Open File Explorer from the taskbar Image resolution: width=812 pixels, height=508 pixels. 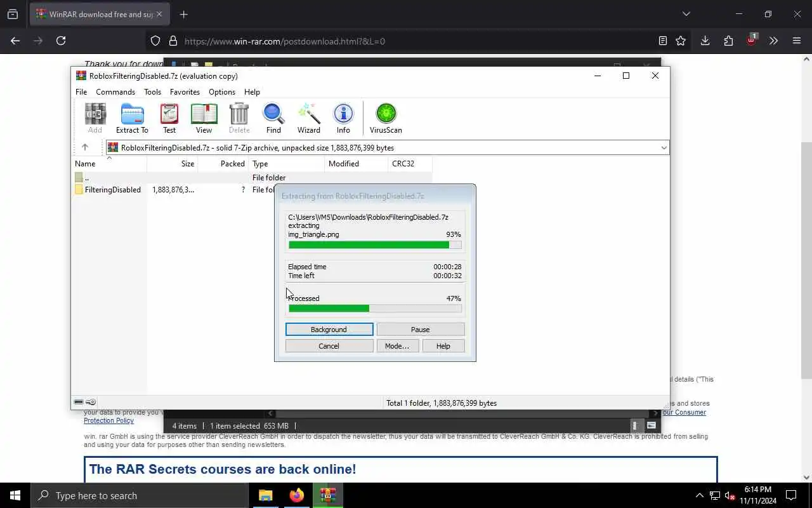coord(266,495)
